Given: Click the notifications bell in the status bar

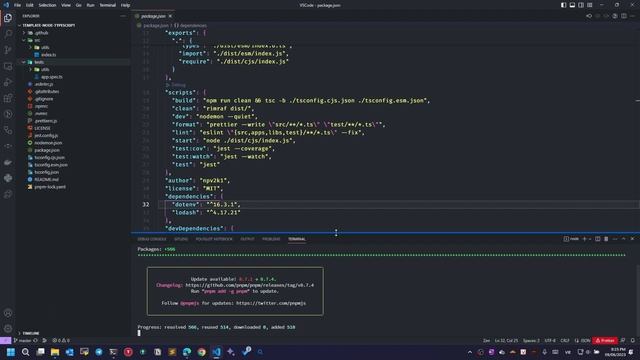Looking at the screenshot, I should coord(633,340).
